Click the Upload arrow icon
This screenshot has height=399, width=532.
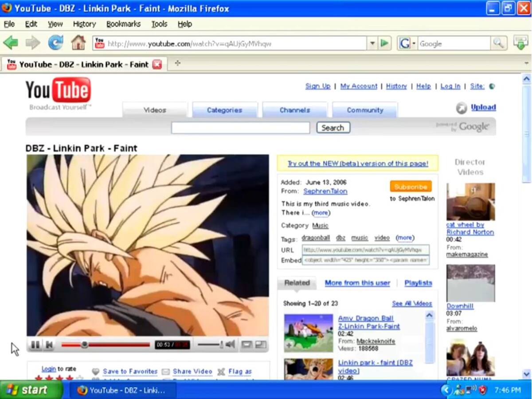462,108
